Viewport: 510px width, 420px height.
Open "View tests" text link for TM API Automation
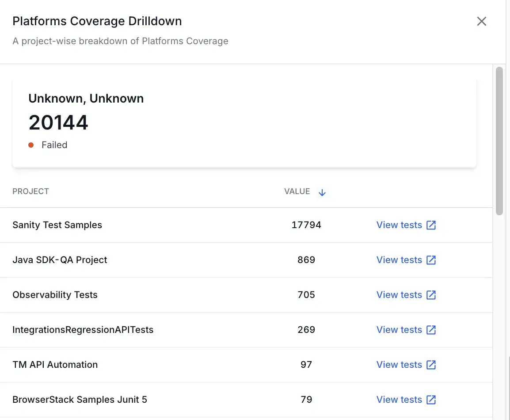[399, 365]
